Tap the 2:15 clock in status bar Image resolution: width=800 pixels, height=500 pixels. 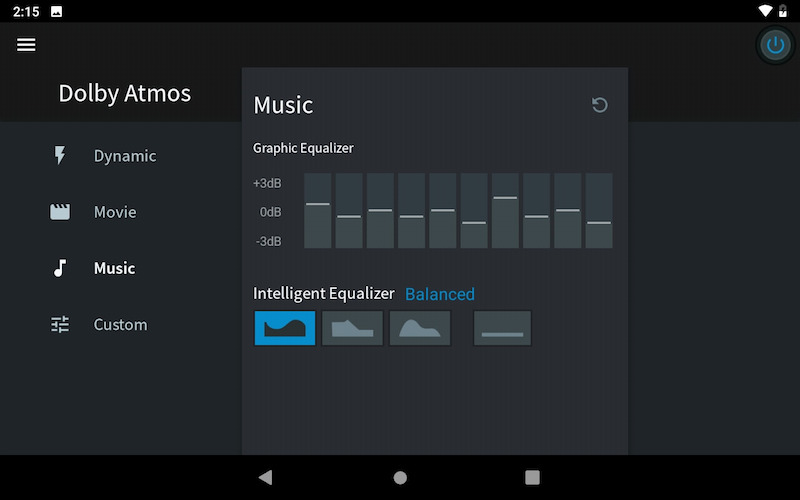26,11
